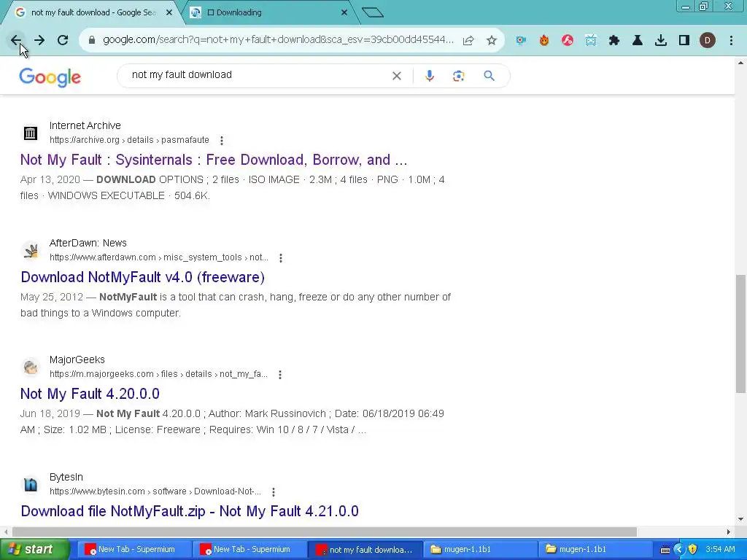Click the AfterDawn favicon
Image resolution: width=747 pixels, height=560 pixels.
pyautogui.click(x=31, y=251)
